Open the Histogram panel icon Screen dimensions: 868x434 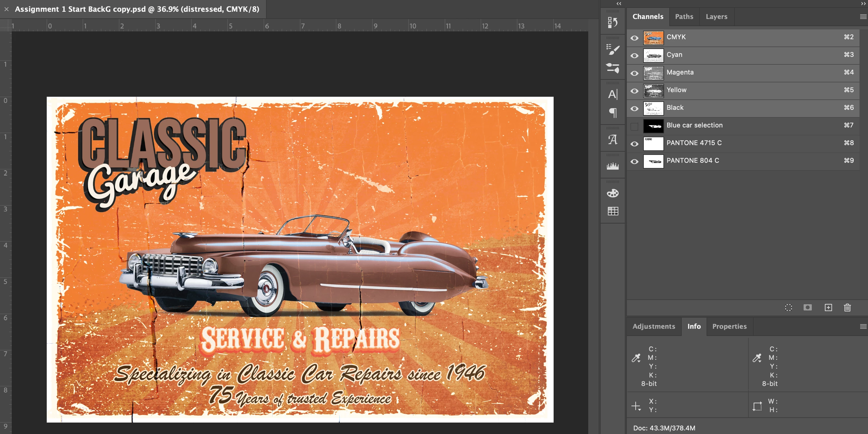[612, 166]
